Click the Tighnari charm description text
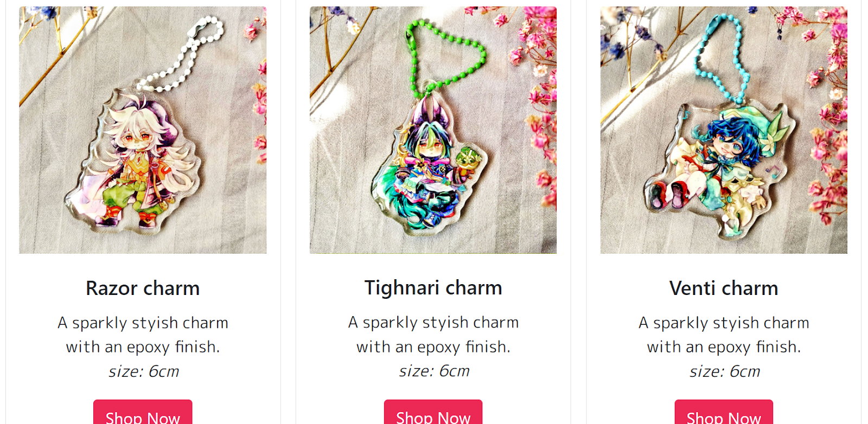The height and width of the screenshot is (424, 868). (x=433, y=335)
